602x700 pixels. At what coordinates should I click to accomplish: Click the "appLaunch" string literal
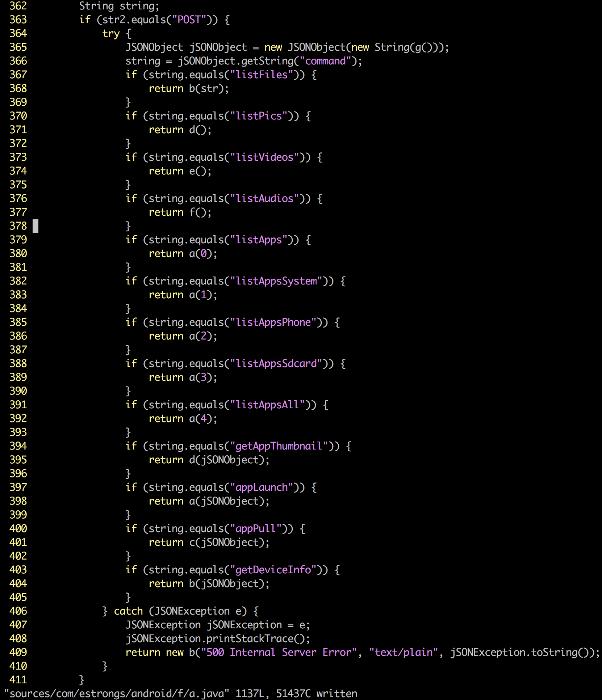262,487
